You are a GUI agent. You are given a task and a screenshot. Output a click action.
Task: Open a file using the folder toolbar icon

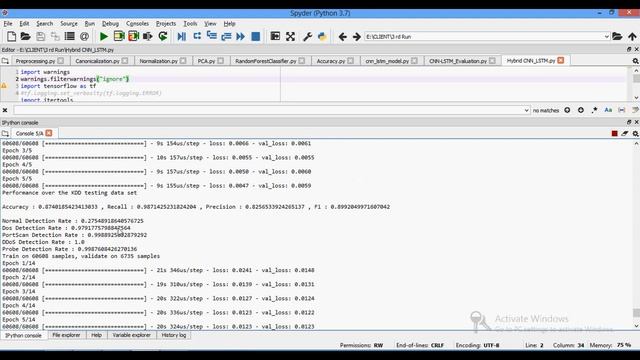click(x=26, y=36)
